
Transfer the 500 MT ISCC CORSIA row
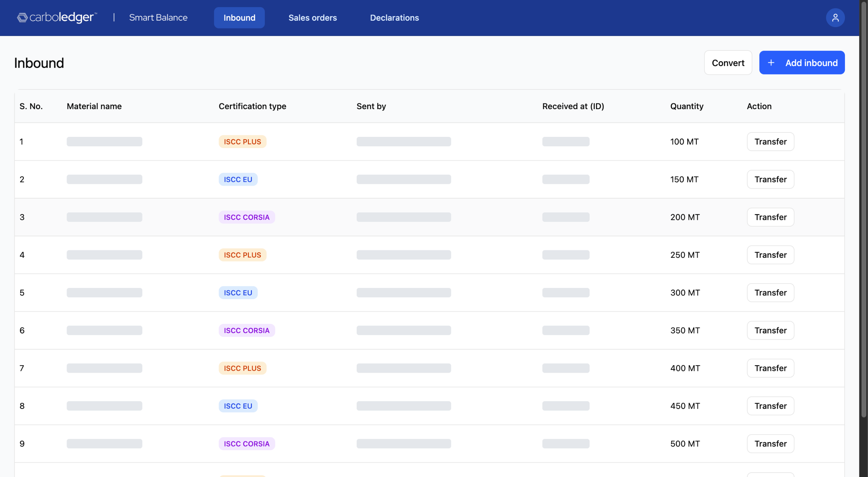(x=770, y=444)
